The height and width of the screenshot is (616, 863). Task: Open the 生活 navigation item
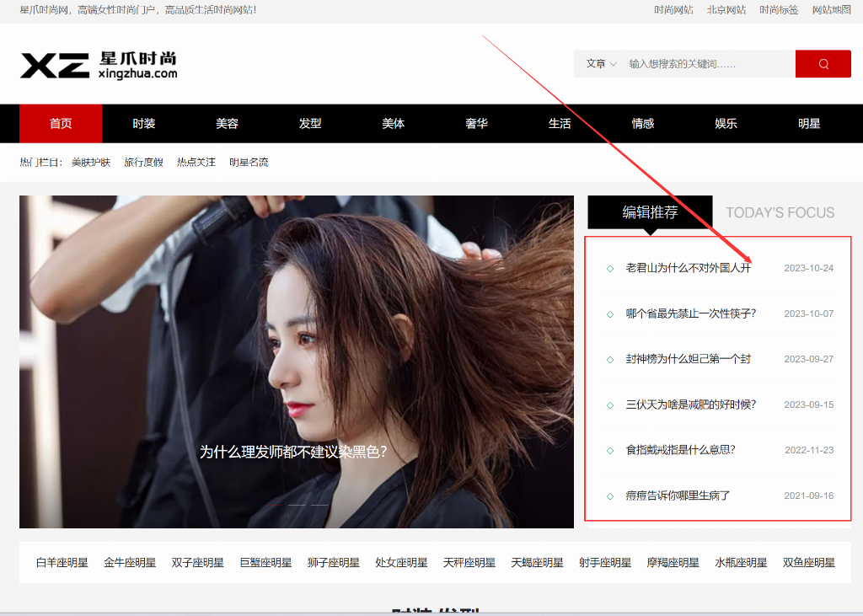pos(560,123)
